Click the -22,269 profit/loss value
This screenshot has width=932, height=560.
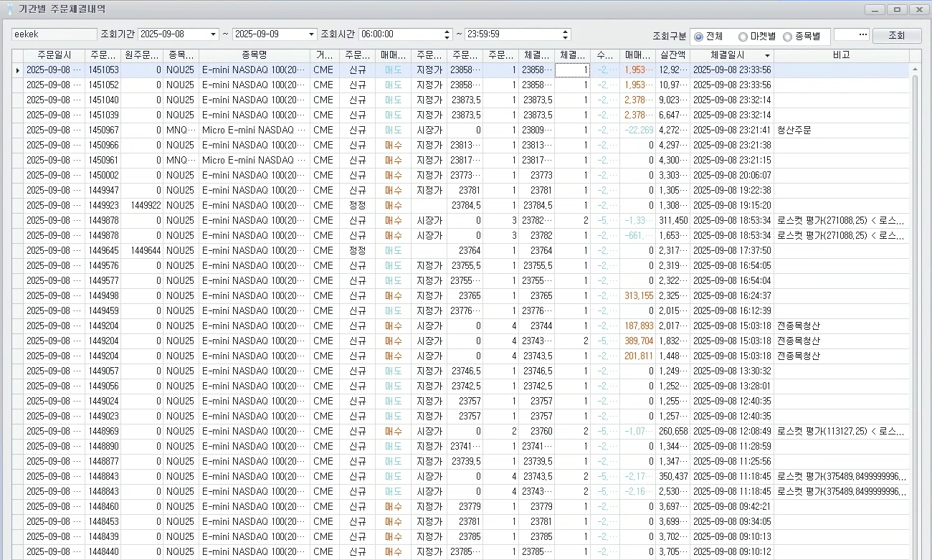point(639,130)
